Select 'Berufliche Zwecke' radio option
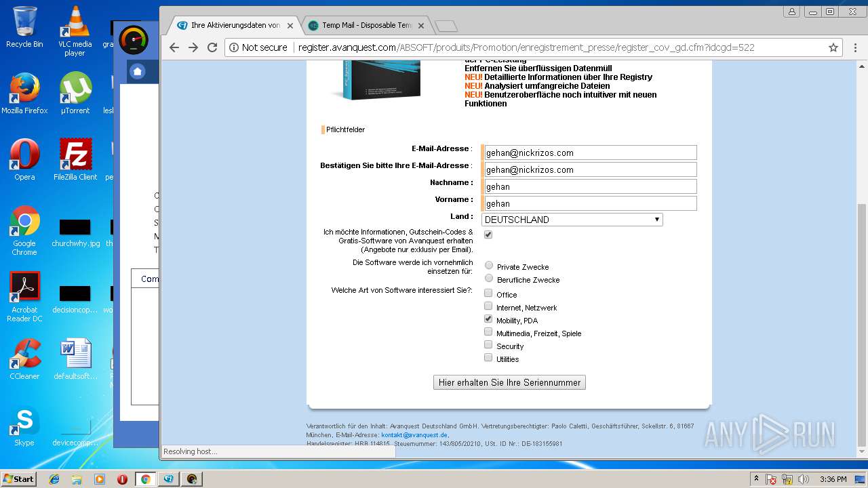The height and width of the screenshot is (488, 868). (x=489, y=278)
